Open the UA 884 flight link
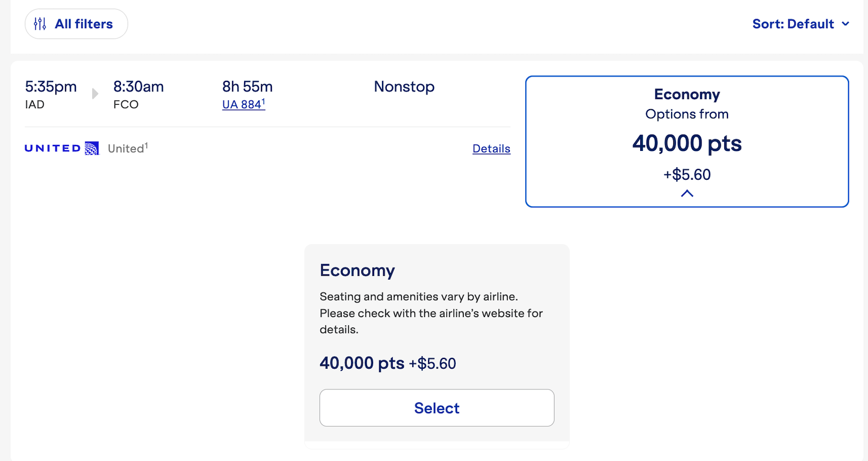The width and height of the screenshot is (868, 461). [243, 105]
